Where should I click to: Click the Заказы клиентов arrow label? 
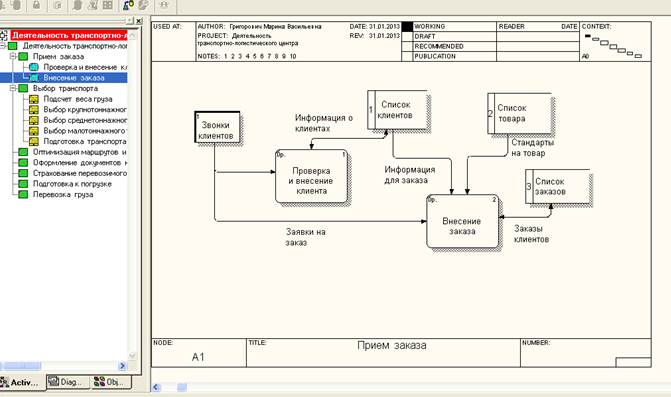531,234
